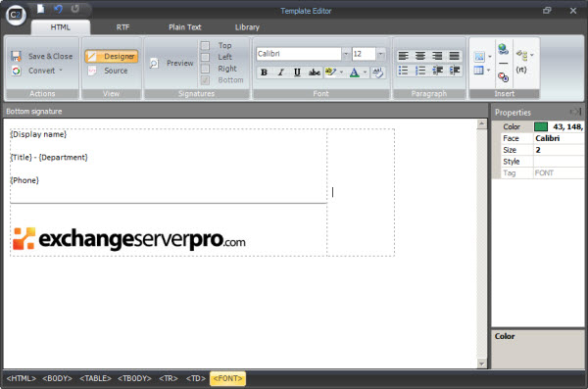
Task: Select the <FONT> tag in breadcrumb
Action: point(227,378)
